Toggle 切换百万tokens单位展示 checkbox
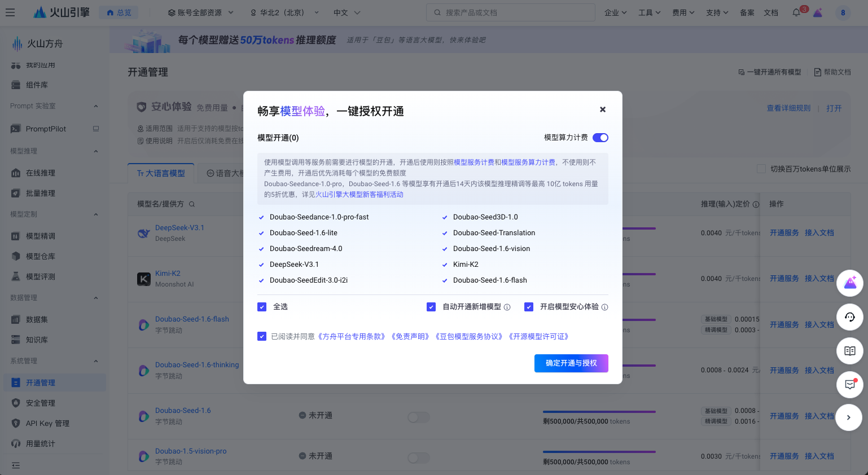Screen dimensions: 868x475 tap(761, 169)
